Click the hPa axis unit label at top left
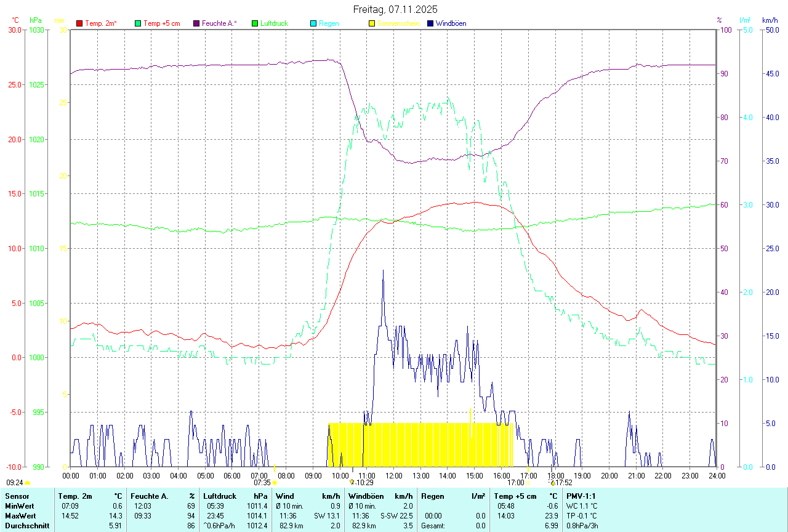Image resolution: width=788 pixels, height=532 pixels. [x=36, y=20]
